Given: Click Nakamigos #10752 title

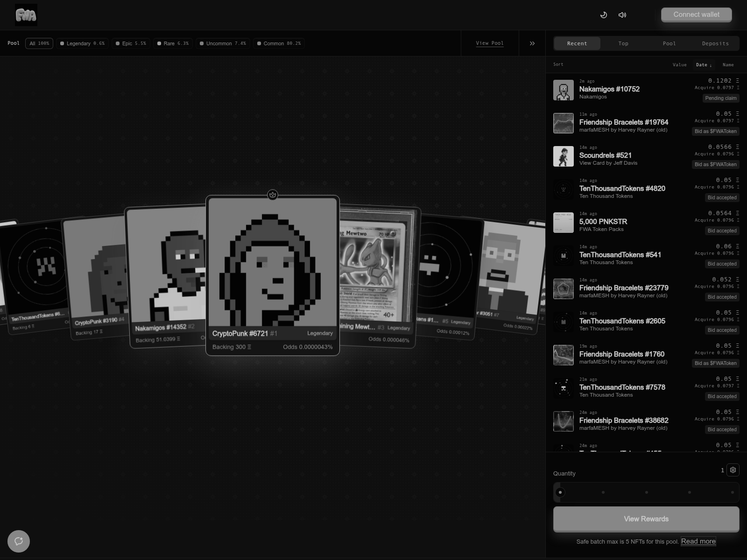Looking at the screenshot, I should (609, 89).
